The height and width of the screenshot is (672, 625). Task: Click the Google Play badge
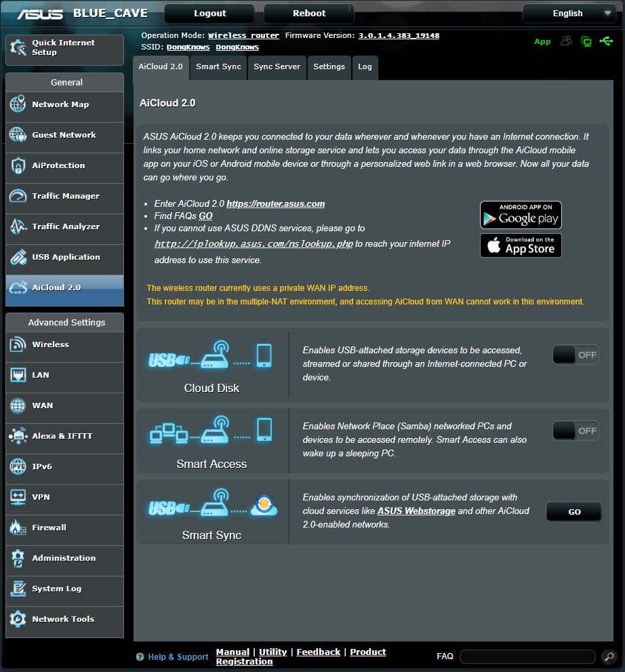click(521, 215)
